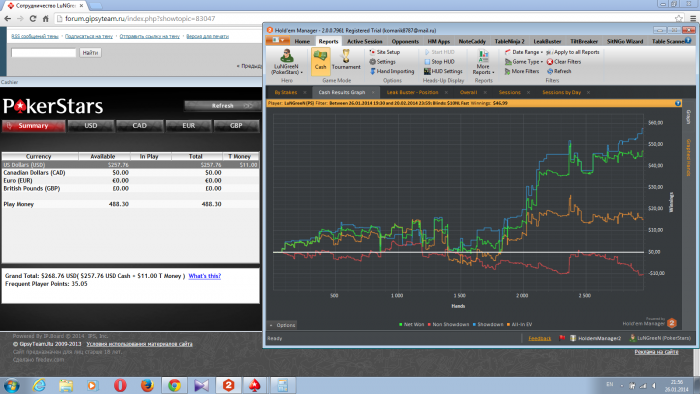The image size is (700, 394).
Task: Switch to the Home ribbon tab
Action: [x=302, y=41]
